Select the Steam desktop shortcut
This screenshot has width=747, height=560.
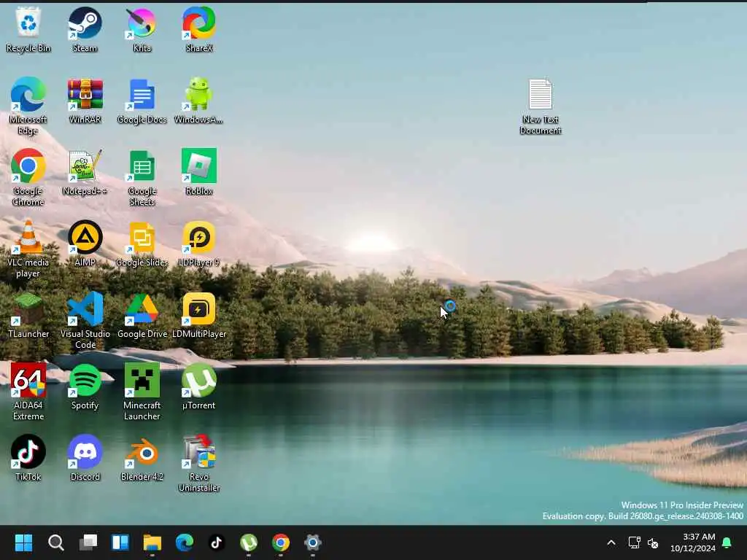(x=85, y=29)
